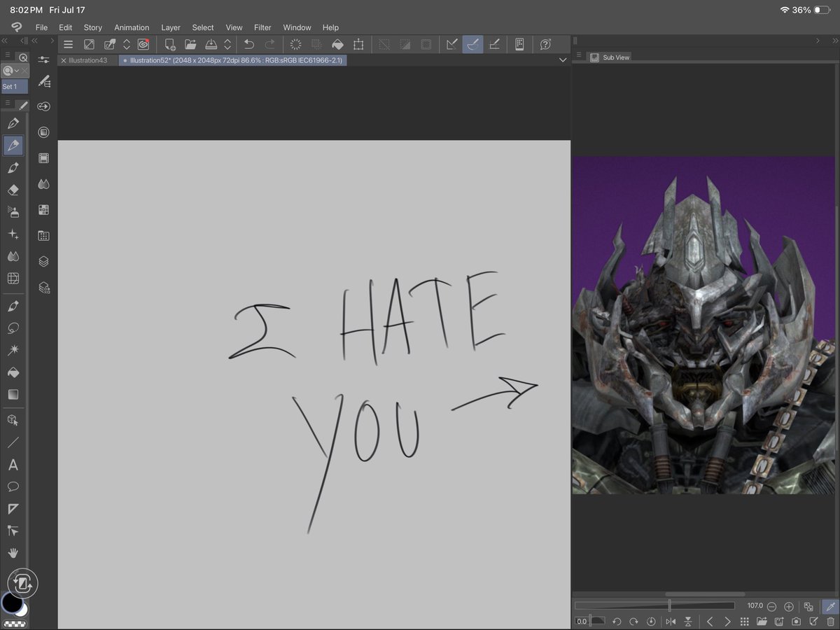Image resolution: width=840 pixels, height=630 pixels.
Task: Expand the canvas tab list chevron
Action: [563, 60]
